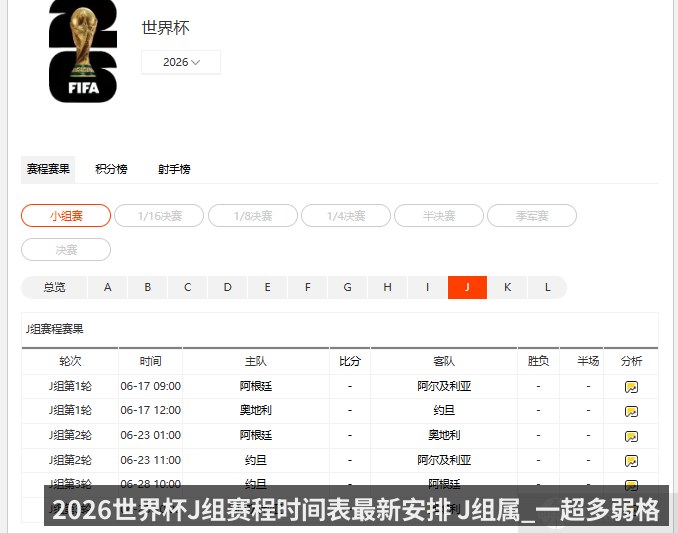Switch to the 赛程赛果 tab
This screenshot has width=678, height=533.
48,169
